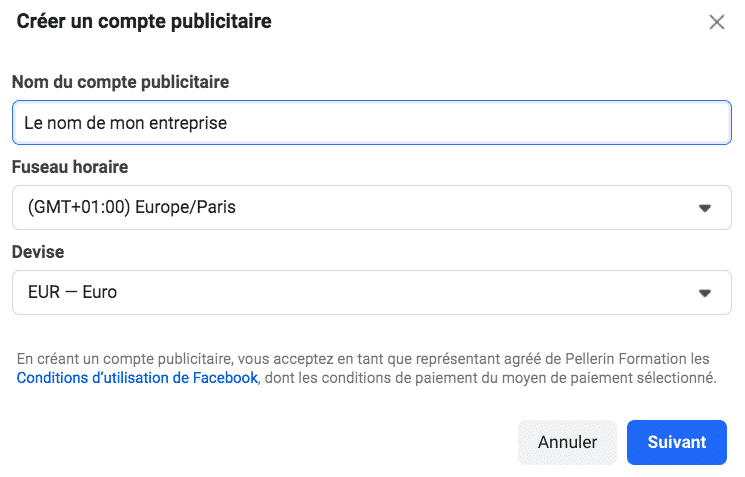Click the "Nom du compte publicitaire" label
This screenshot has width=745, height=477.
click(120, 81)
